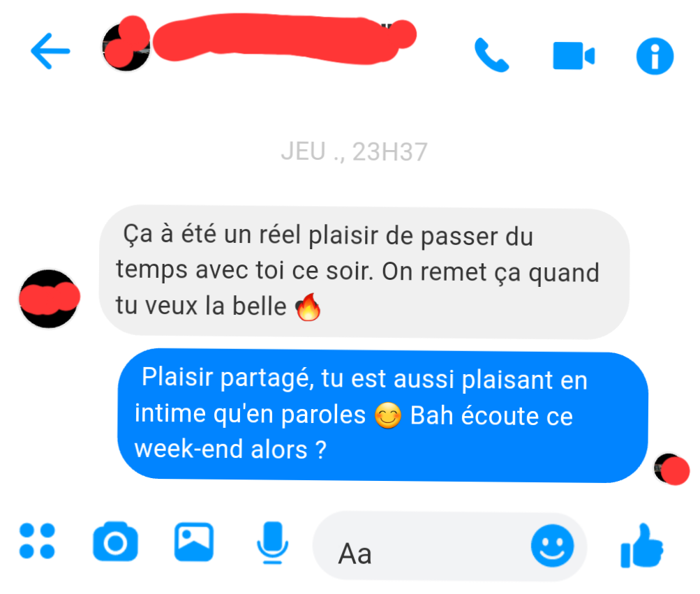Image resolution: width=700 pixels, height=594 pixels.
Task: Tap the read receipt avatar by blue message
Action: [x=671, y=469]
